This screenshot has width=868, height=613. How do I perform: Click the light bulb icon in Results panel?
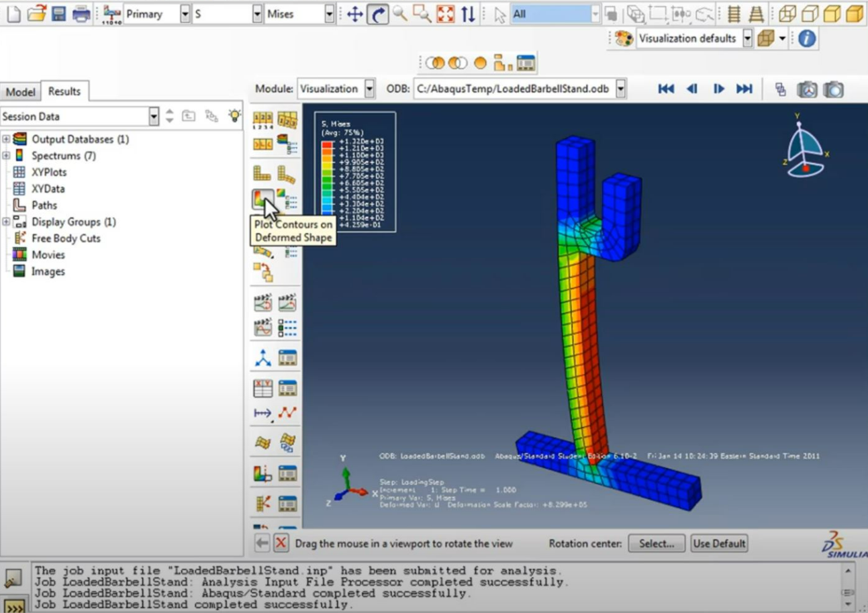[x=234, y=115]
